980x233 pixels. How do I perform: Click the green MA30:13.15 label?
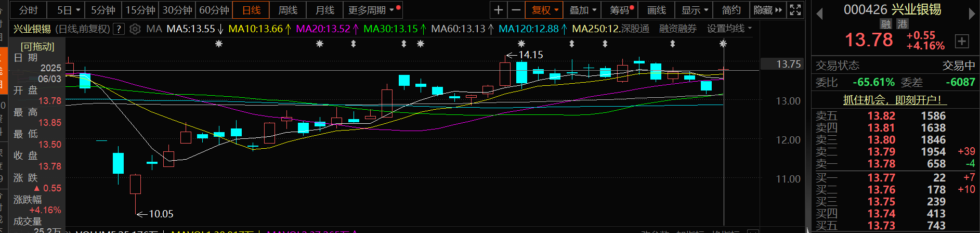tap(395, 29)
